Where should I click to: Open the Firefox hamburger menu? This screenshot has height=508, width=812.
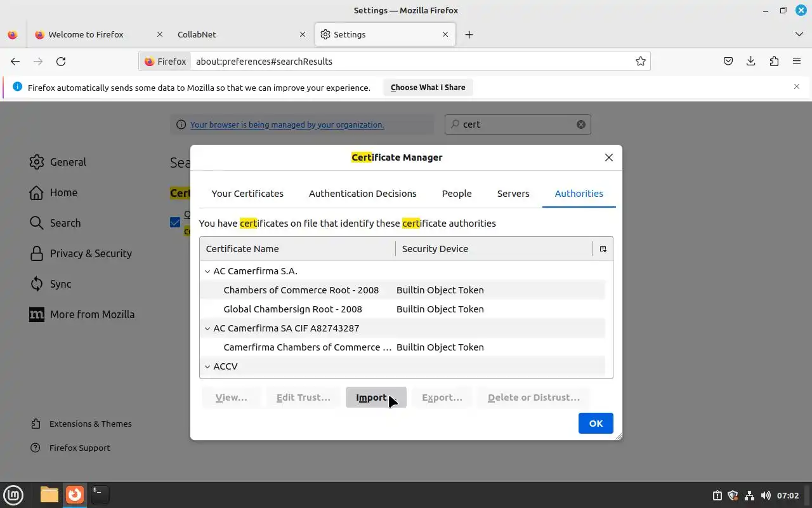coord(797,61)
